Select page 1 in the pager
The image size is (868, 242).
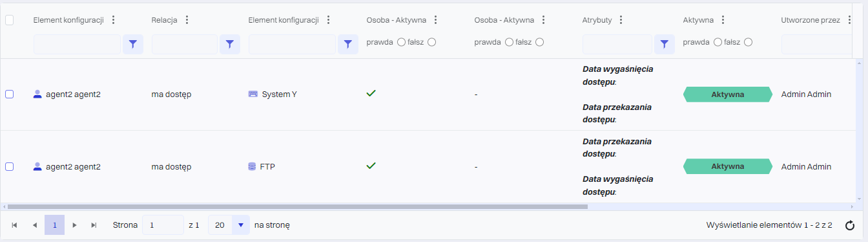coord(55,225)
